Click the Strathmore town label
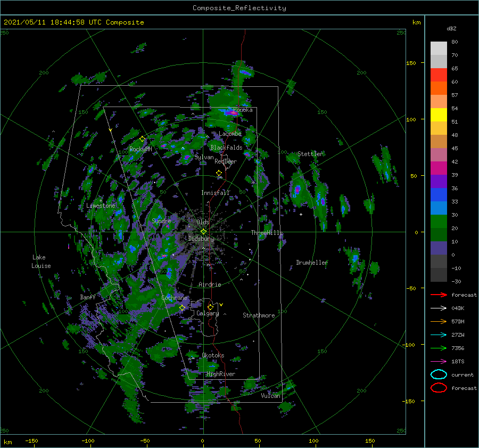 point(259,315)
